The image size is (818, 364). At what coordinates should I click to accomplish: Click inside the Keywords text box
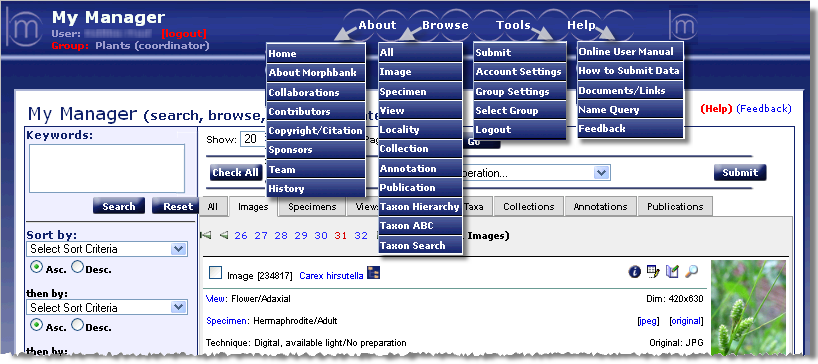[x=107, y=168]
